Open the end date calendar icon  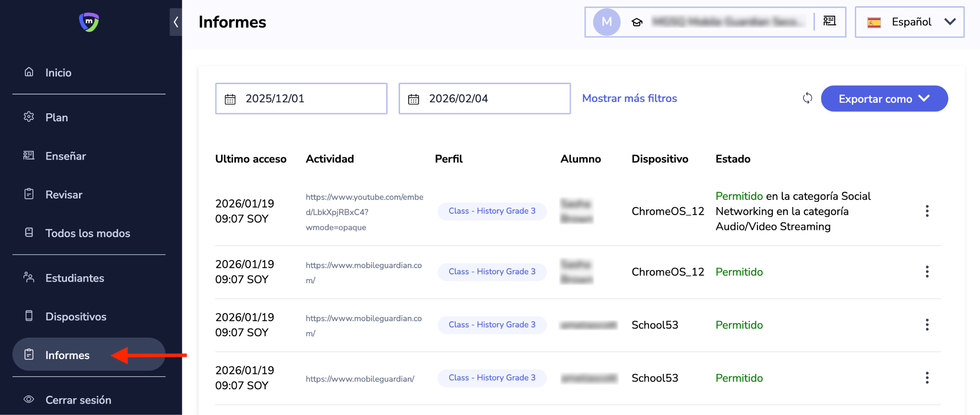pyautogui.click(x=413, y=99)
